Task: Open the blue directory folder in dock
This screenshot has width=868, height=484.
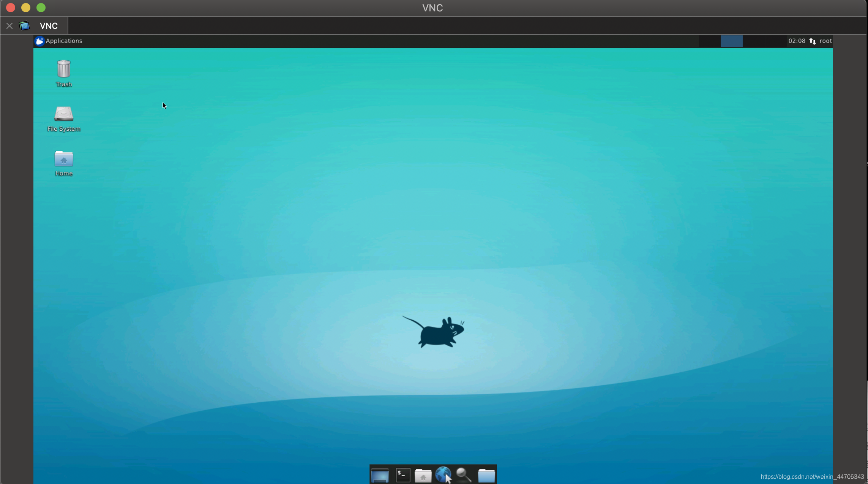Action: (x=486, y=475)
